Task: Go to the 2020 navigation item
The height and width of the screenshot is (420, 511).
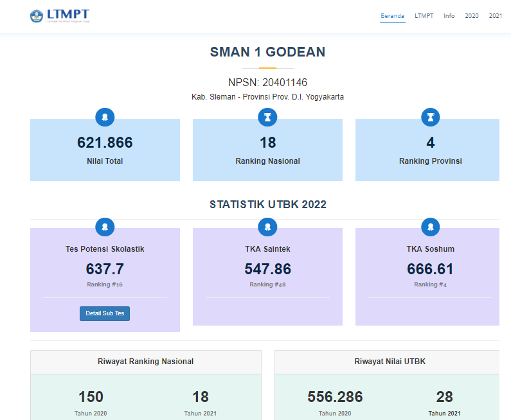Action: pos(472,16)
